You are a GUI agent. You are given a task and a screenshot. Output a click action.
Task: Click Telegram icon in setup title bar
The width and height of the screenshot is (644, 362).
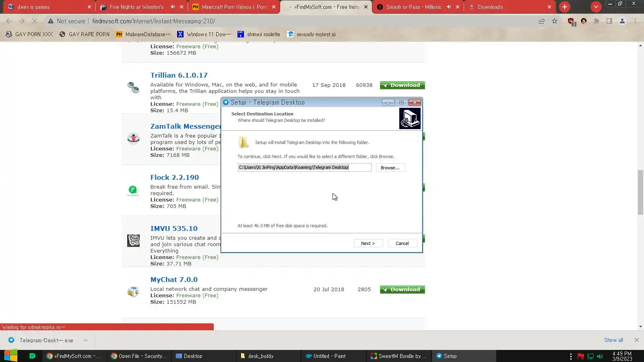[226, 102]
